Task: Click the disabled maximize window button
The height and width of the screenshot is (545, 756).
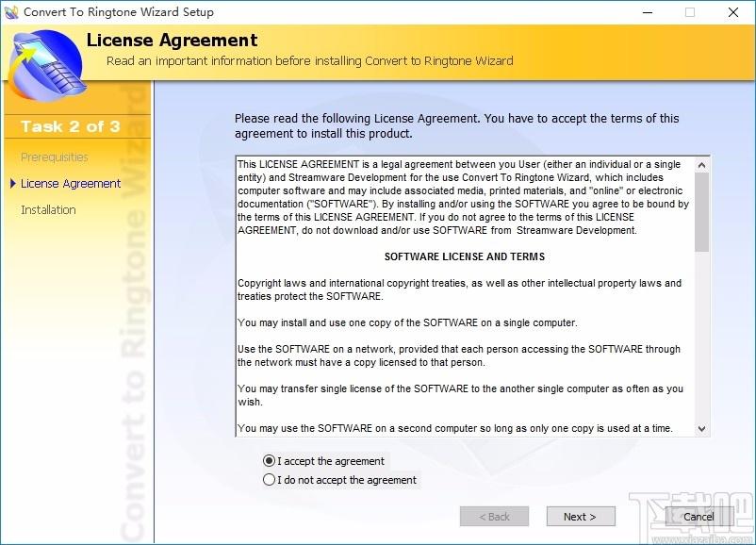Action: pos(690,12)
